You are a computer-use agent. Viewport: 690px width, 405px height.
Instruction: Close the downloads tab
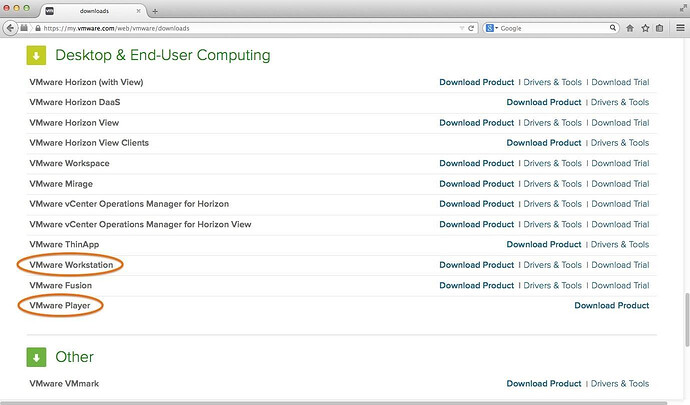(139, 9)
